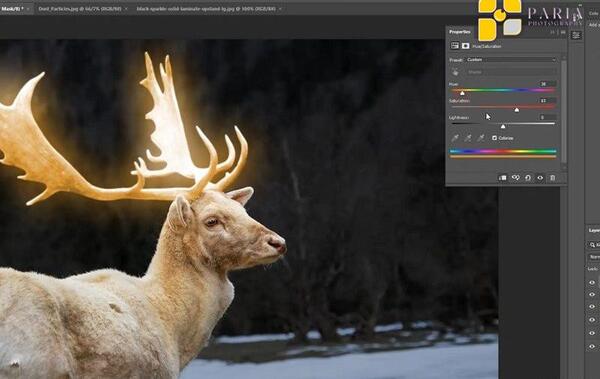Screen dimensions: 600x379
Task: Click the search icon in Layers panel
Action: tap(592, 245)
